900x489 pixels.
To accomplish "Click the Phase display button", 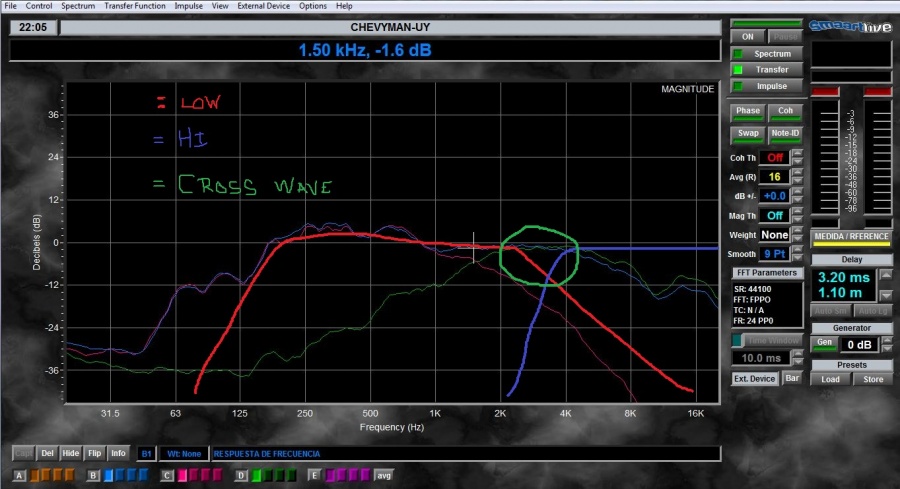I will click(x=748, y=111).
